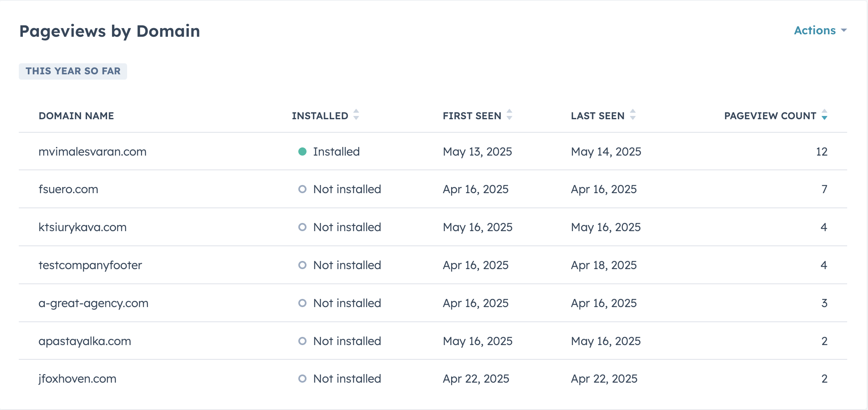The image size is (868, 410).
Task: Click ktsiurykava.com Not installed status circle
Action: click(302, 227)
